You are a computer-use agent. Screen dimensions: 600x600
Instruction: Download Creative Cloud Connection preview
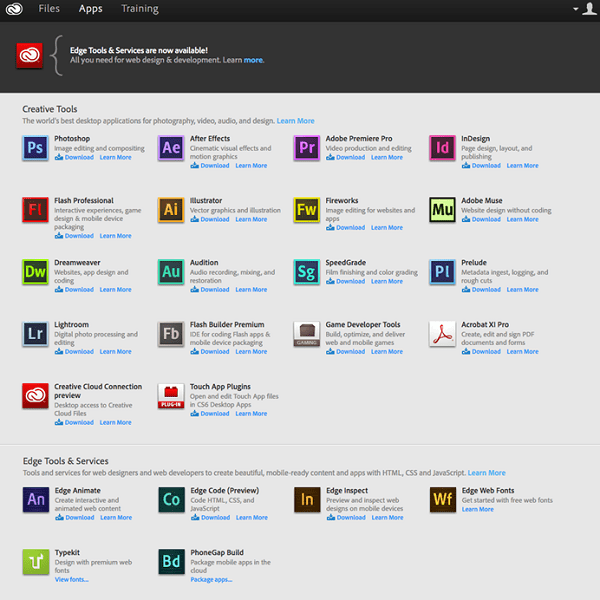coord(74,422)
